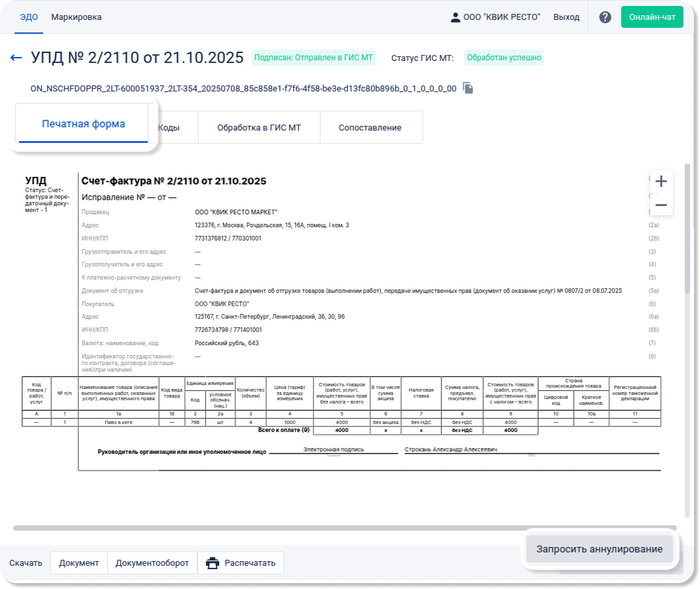Viewport: 700px width, 589px height.
Task: Zoom in the document with plus icon
Action: click(x=660, y=182)
